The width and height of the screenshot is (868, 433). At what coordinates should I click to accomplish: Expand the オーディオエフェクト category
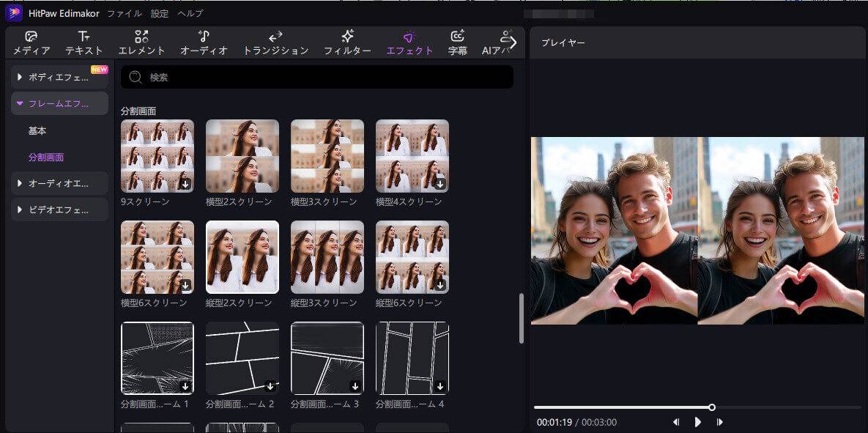[x=59, y=183]
